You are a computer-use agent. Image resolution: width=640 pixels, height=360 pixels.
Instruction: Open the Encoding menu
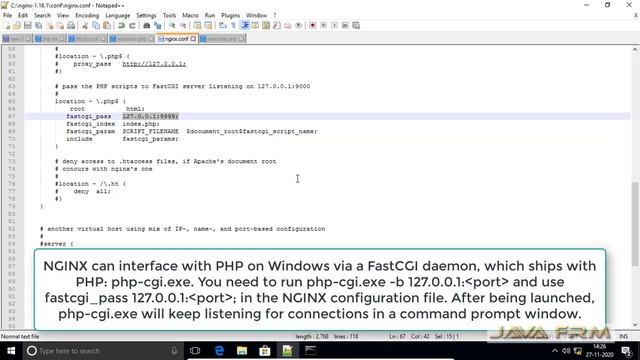click(x=87, y=16)
